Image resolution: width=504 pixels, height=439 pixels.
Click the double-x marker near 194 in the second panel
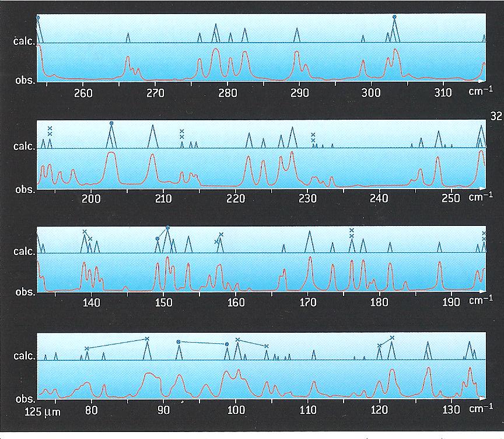click(50, 131)
